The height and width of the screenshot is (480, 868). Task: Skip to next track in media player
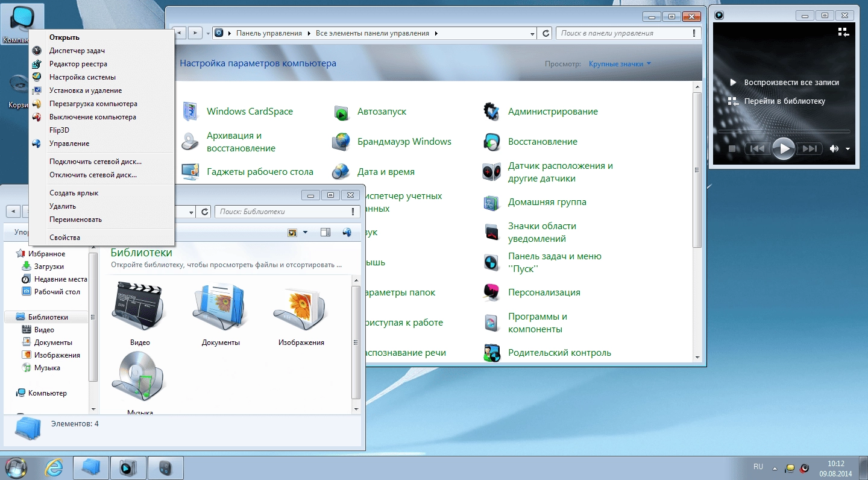tap(809, 149)
